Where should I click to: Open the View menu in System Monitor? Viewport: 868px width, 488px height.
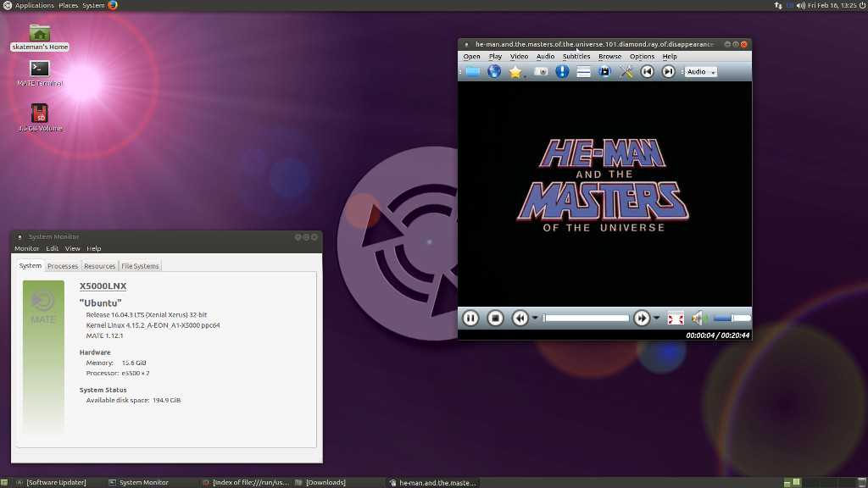73,248
